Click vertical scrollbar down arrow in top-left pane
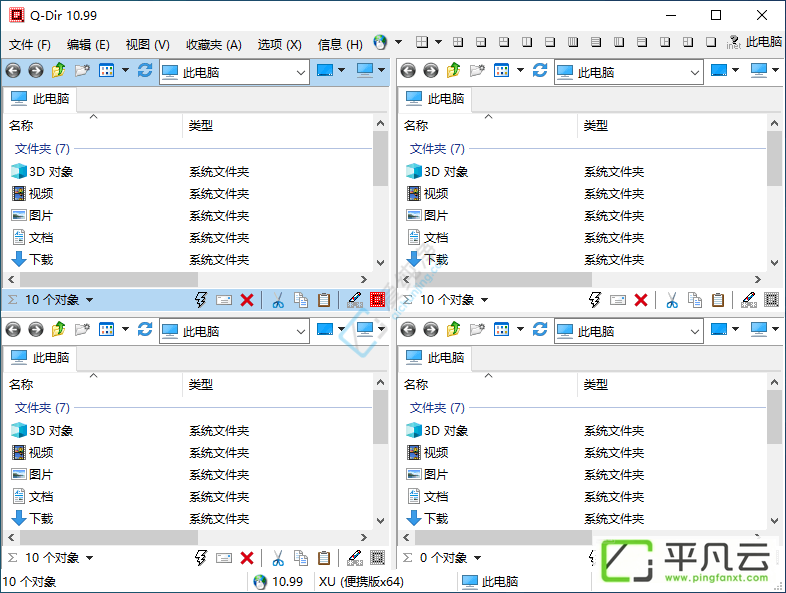Screen dimensions: 786x593 380,263
